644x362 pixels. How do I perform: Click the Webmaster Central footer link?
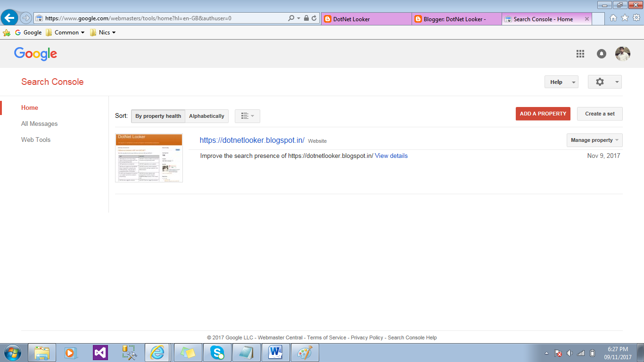280,337
